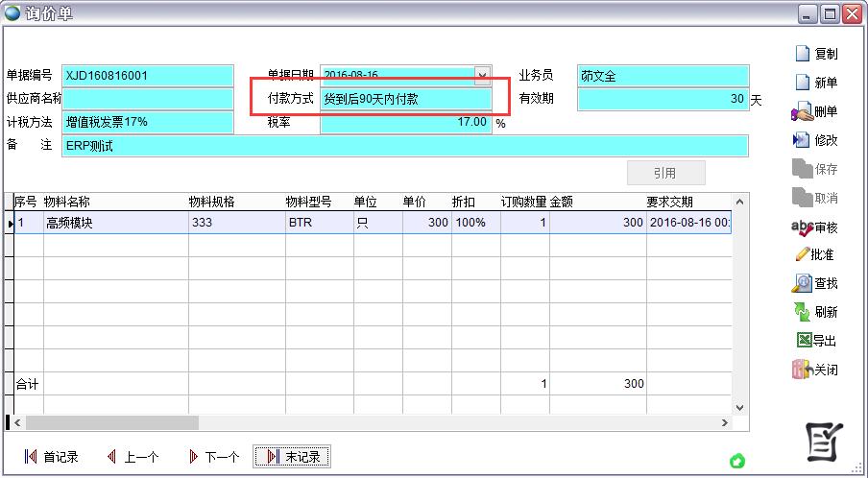This screenshot has height=478, width=868.
Task: Go to previous record 上一个
Action: click(133, 457)
